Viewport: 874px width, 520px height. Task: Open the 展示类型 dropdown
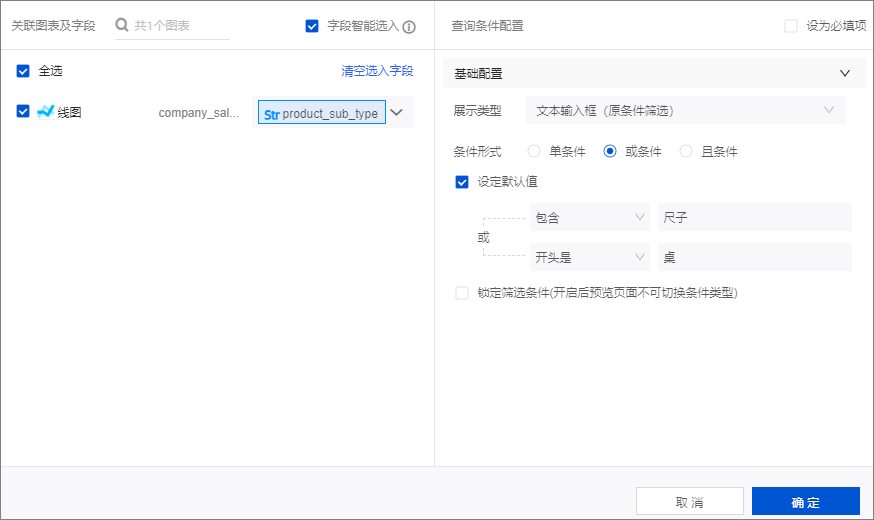pyautogui.click(x=686, y=110)
